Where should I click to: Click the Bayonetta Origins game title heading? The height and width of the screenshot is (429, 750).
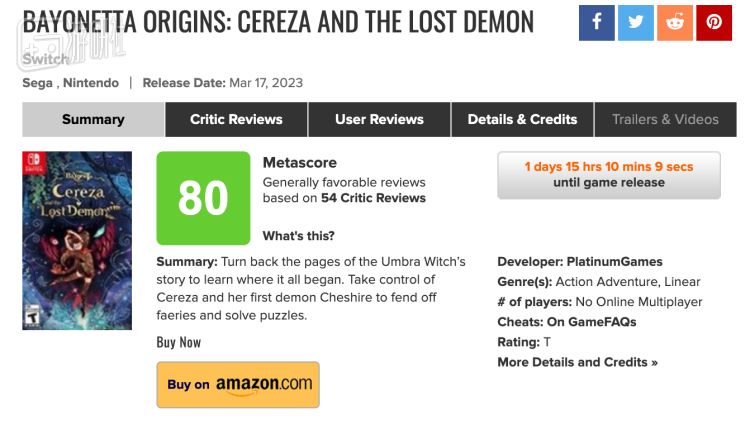[278, 21]
